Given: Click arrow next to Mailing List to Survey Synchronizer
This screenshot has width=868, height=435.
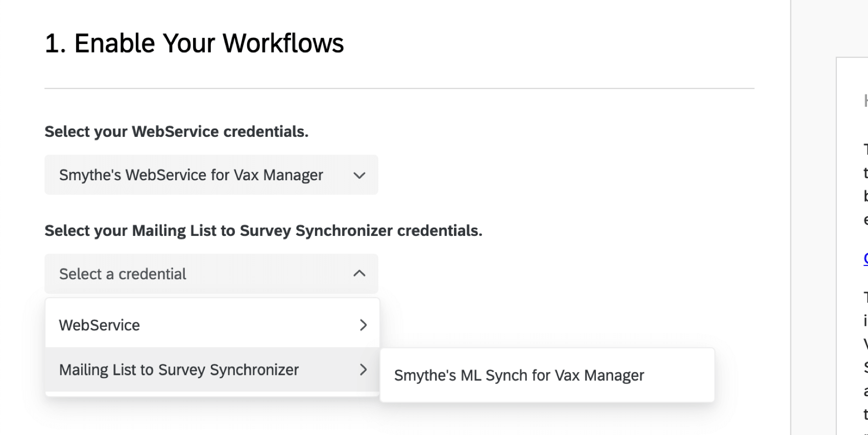Looking at the screenshot, I should click(x=363, y=370).
